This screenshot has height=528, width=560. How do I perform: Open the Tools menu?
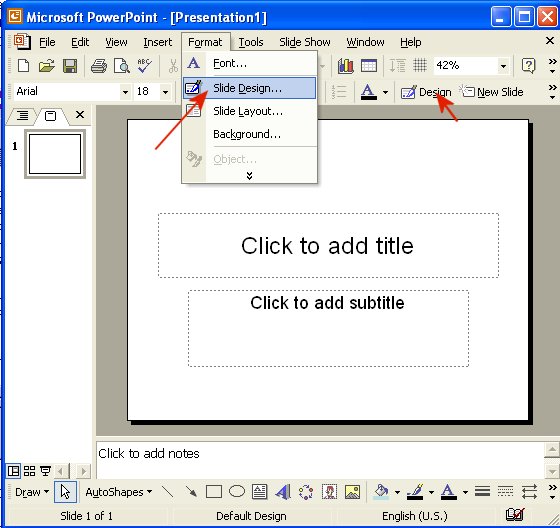point(251,42)
